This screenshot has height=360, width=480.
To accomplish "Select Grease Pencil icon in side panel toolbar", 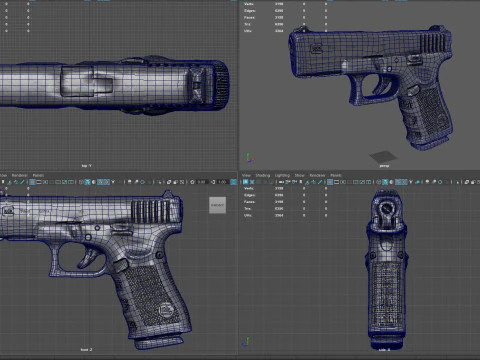I will tap(320, 182).
